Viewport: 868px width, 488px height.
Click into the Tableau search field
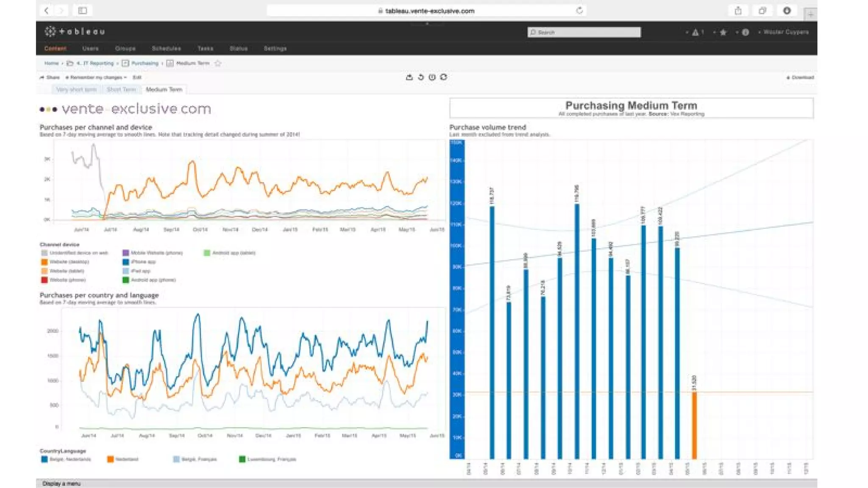click(x=584, y=32)
